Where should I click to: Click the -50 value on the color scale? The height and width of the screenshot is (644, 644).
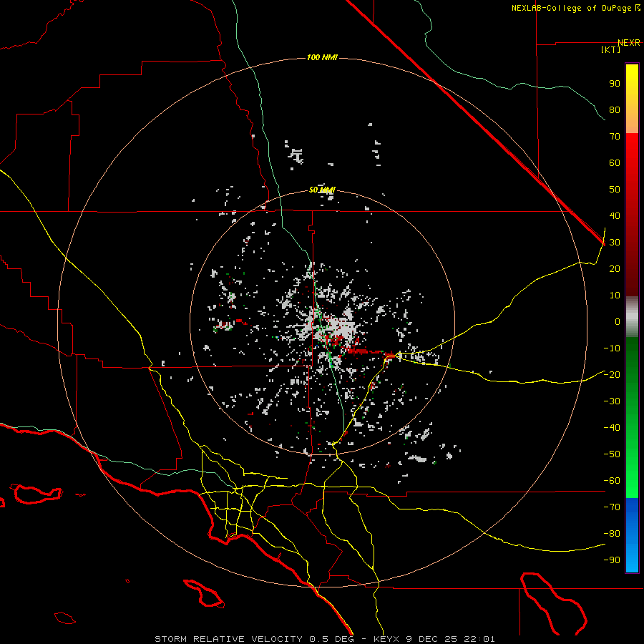click(612, 454)
